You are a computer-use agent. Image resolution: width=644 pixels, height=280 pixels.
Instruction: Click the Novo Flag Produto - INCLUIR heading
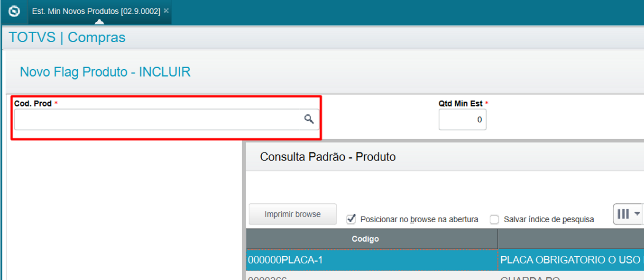pos(105,72)
